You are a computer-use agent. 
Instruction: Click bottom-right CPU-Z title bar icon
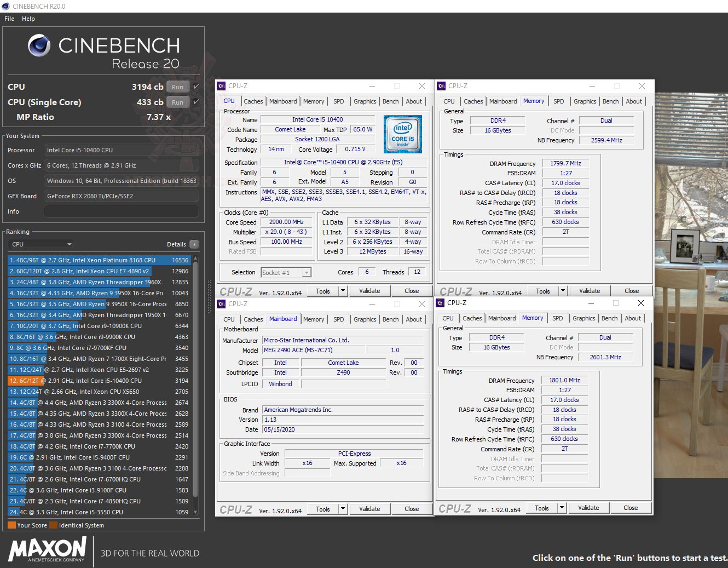440,303
